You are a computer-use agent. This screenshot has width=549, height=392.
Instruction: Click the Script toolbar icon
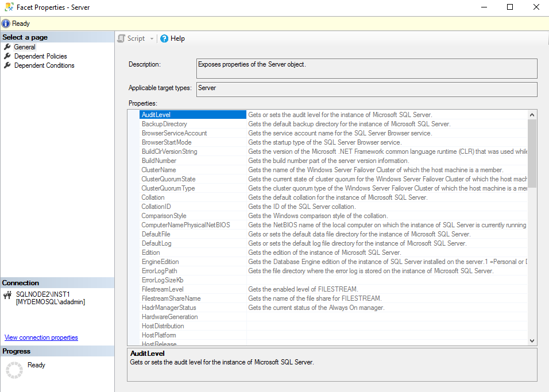pos(121,38)
